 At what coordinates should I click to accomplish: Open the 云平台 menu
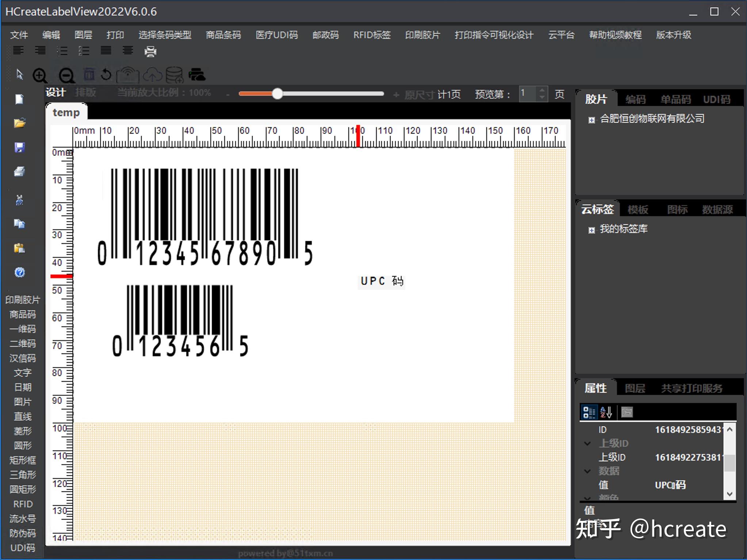[x=561, y=35]
